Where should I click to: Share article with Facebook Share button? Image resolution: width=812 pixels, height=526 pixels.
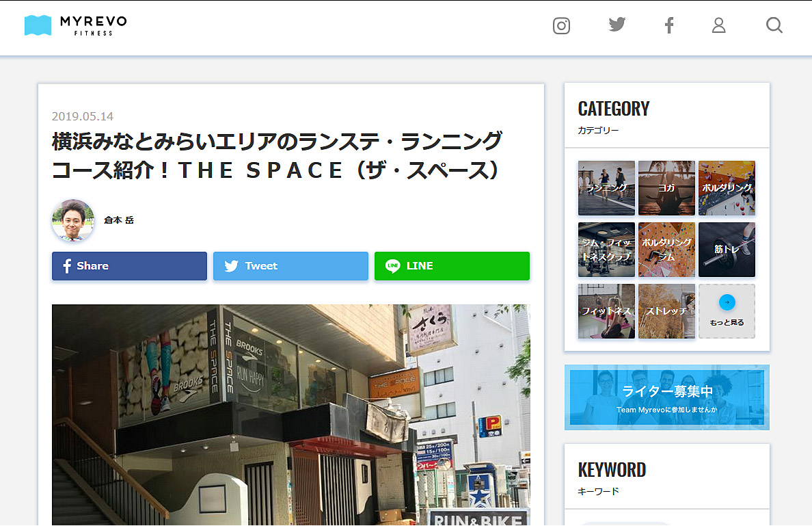click(x=129, y=266)
